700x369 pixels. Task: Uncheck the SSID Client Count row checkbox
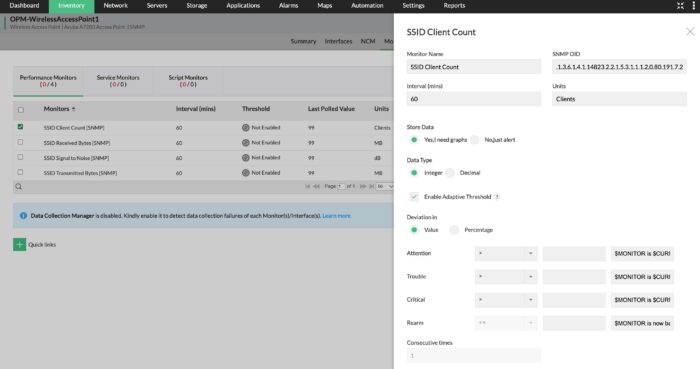coord(21,127)
